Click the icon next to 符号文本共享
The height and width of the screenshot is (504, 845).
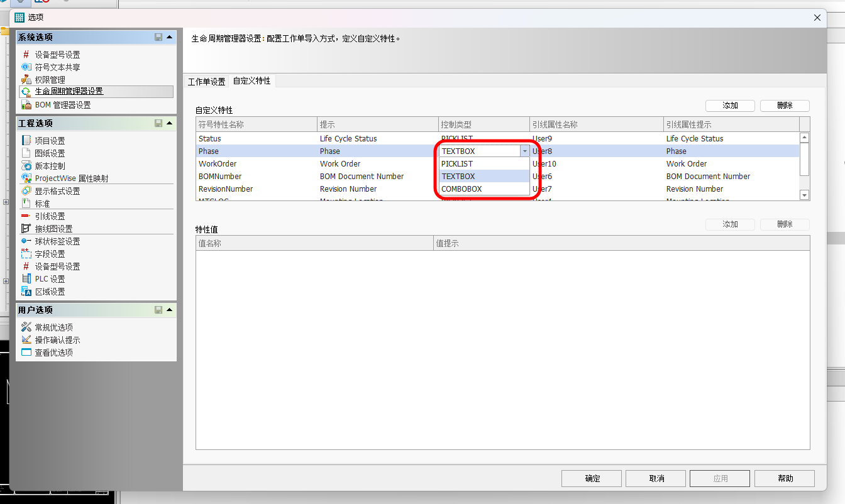pyautogui.click(x=26, y=67)
